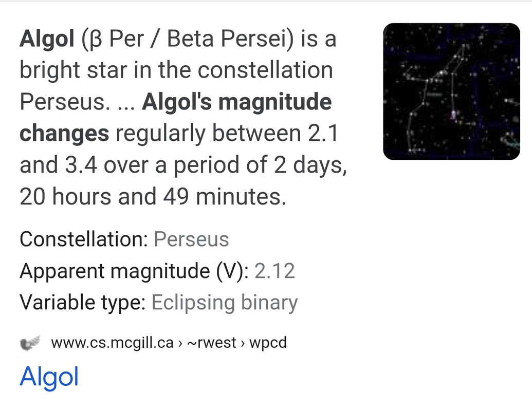This screenshot has width=532, height=411.
Task: Click the first breadcrumb chevron after mcgill.ca
Action: tap(180, 344)
